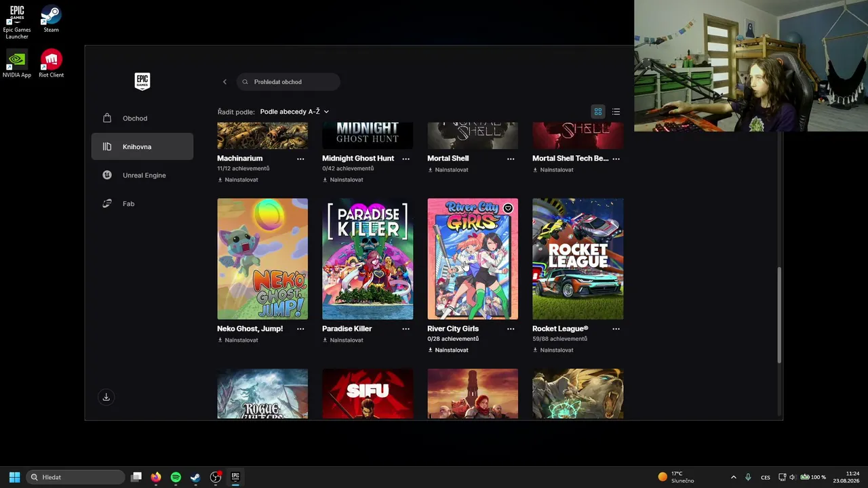Click the 0/28 achievementů text
The image size is (868, 488).
click(454, 339)
